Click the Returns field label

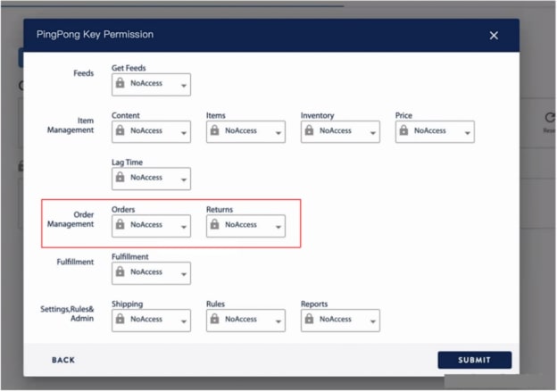(x=220, y=210)
